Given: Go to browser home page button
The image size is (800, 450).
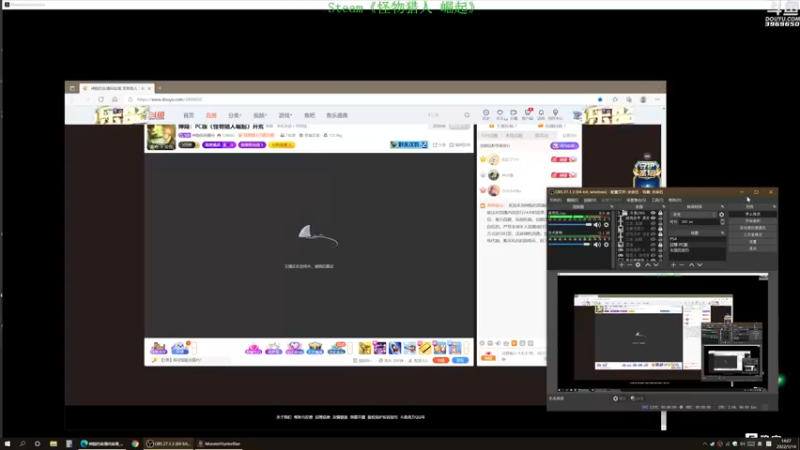Looking at the screenshot, I should coord(115,99).
